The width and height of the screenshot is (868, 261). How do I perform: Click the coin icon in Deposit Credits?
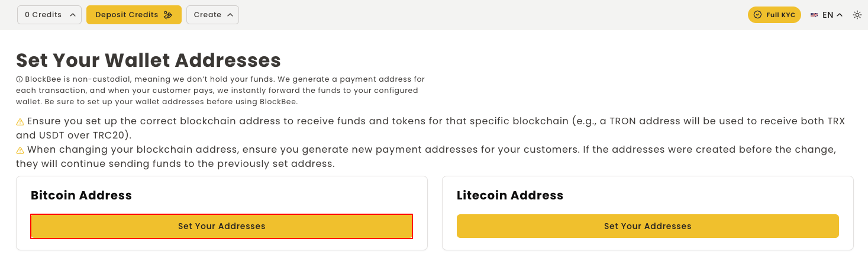(168, 15)
